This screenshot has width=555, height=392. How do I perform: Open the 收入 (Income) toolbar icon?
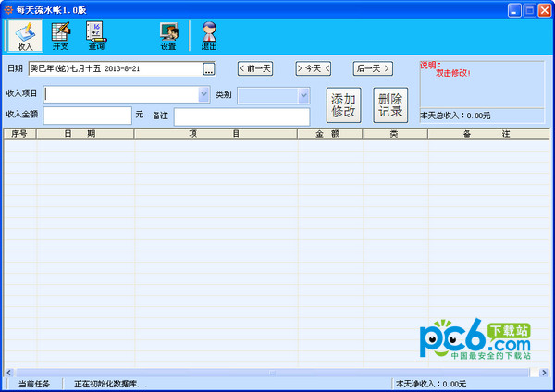(x=25, y=35)
